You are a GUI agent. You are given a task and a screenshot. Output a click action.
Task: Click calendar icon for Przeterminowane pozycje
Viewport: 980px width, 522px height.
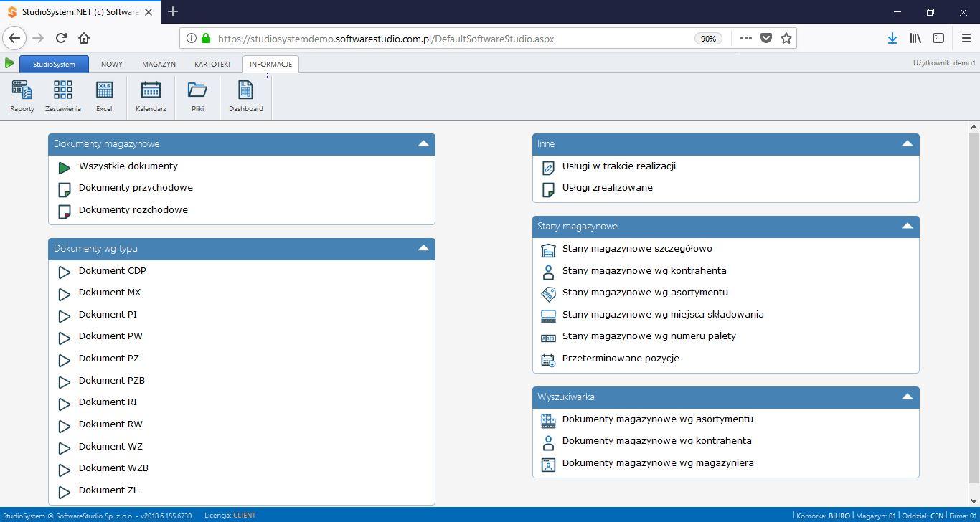(x=548, y=360)
